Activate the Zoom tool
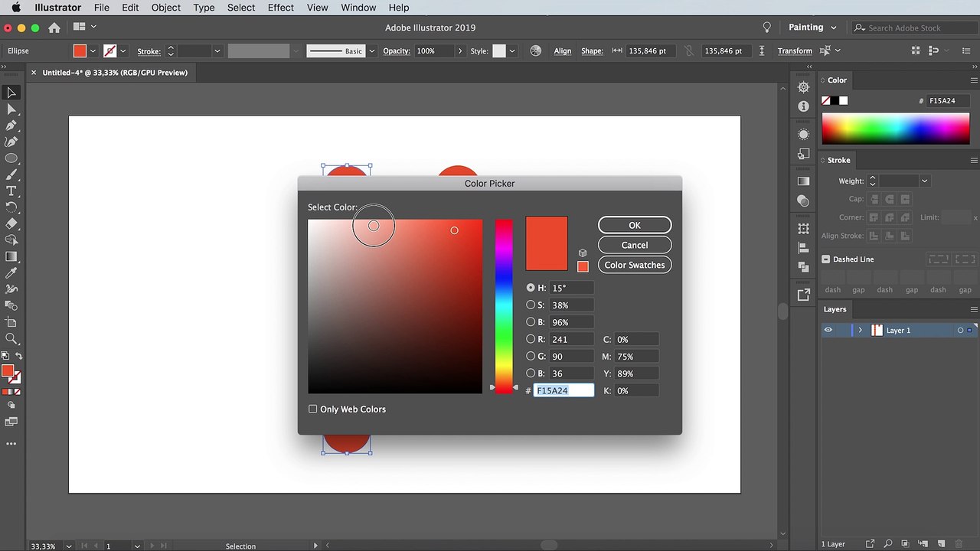980x551 pixels. 11,338
